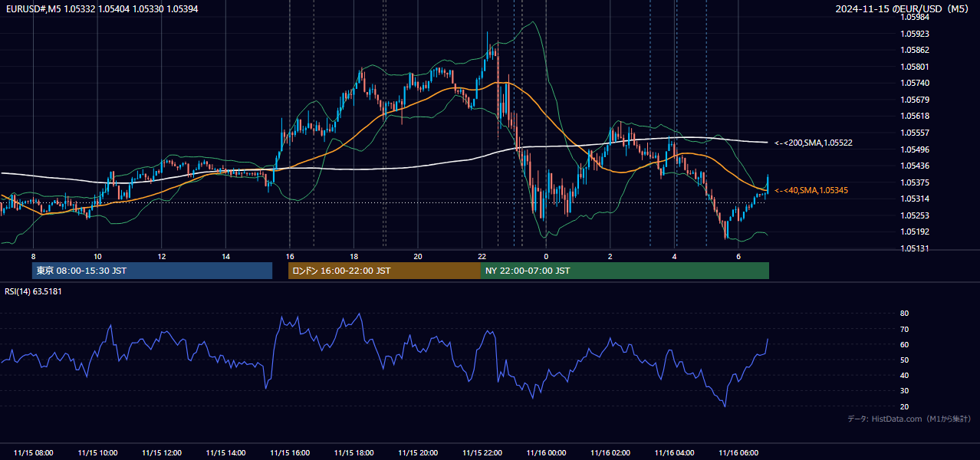Click the RSI(14) 63.5181 indicator label
The height and width of the screenshot is (460, 980).
point(33,291)
